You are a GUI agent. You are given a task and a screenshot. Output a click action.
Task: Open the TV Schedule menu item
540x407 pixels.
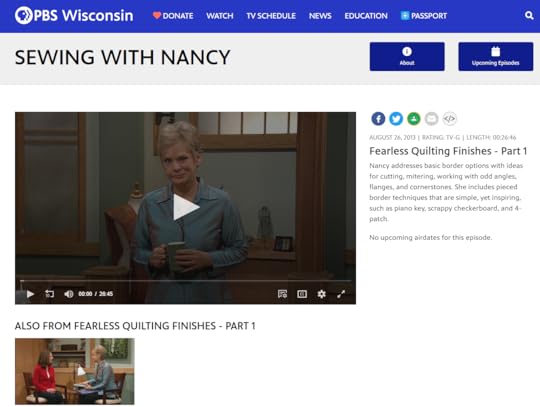tap(271, 16)
